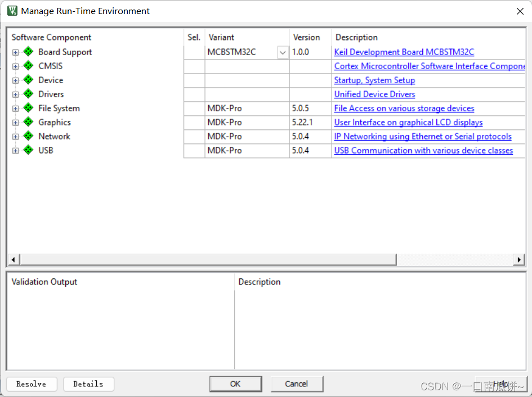The width and height of the screenshot is (532, 397).
Task: Select the Board Support row label
Action: click(65, 52)
